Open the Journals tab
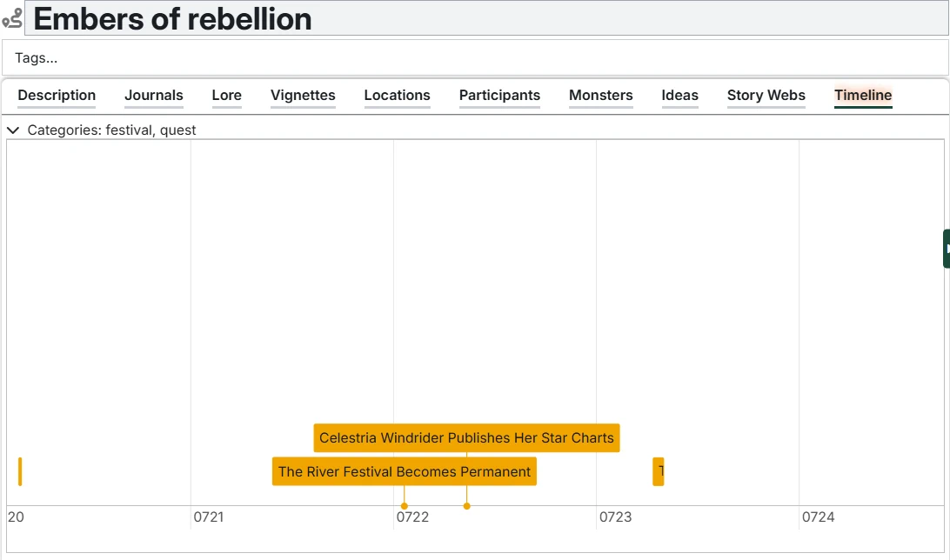This screenshot has width=950, height=560. point(154,96)
